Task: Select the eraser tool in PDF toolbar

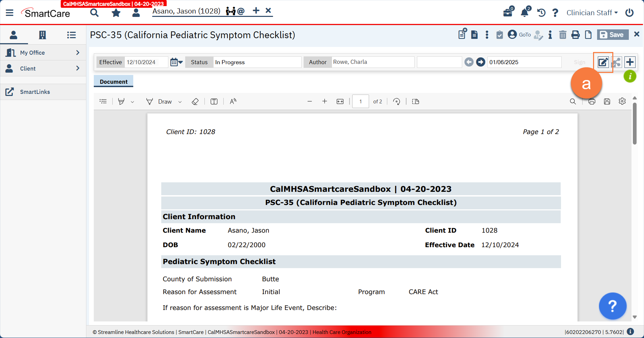Action: coord(195,102)
